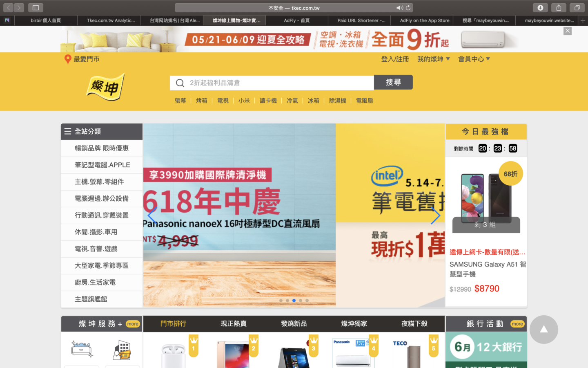
Task: Select the first carousel dot
Action: coord(281,301)
